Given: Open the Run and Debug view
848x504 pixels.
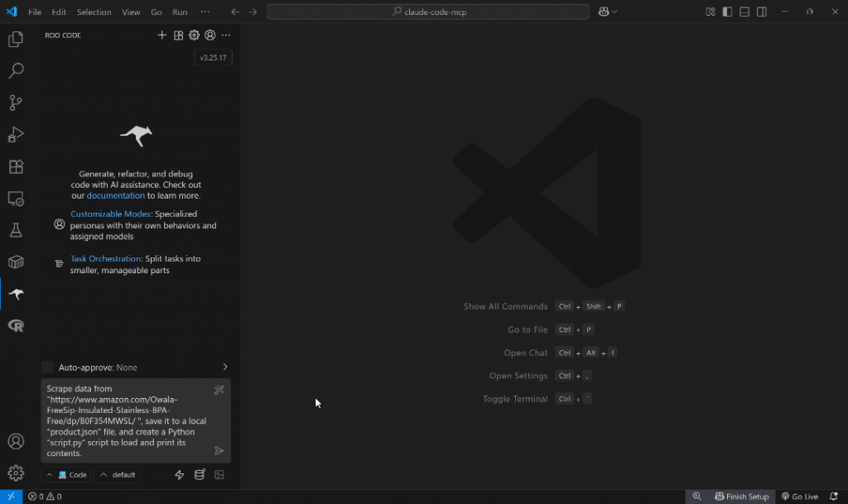Looking at the screenshot, I should tap(16, 134).
